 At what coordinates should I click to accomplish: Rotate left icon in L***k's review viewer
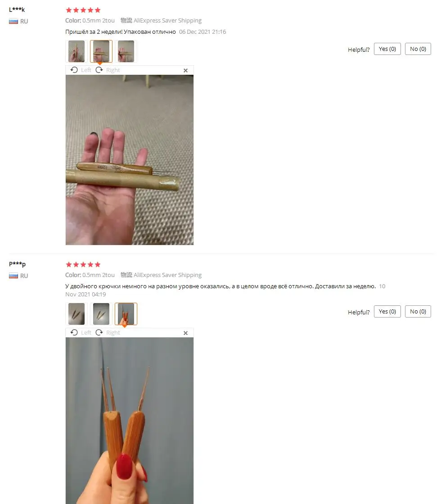point(74,70)
